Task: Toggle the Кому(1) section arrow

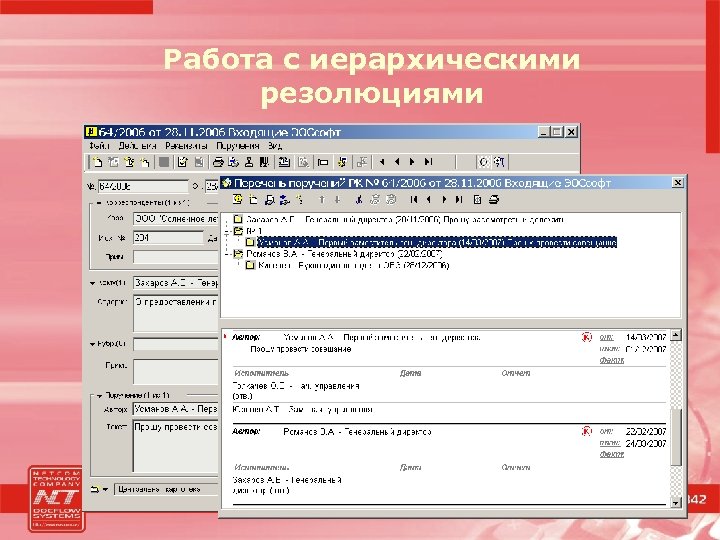Action: [93, 283]
